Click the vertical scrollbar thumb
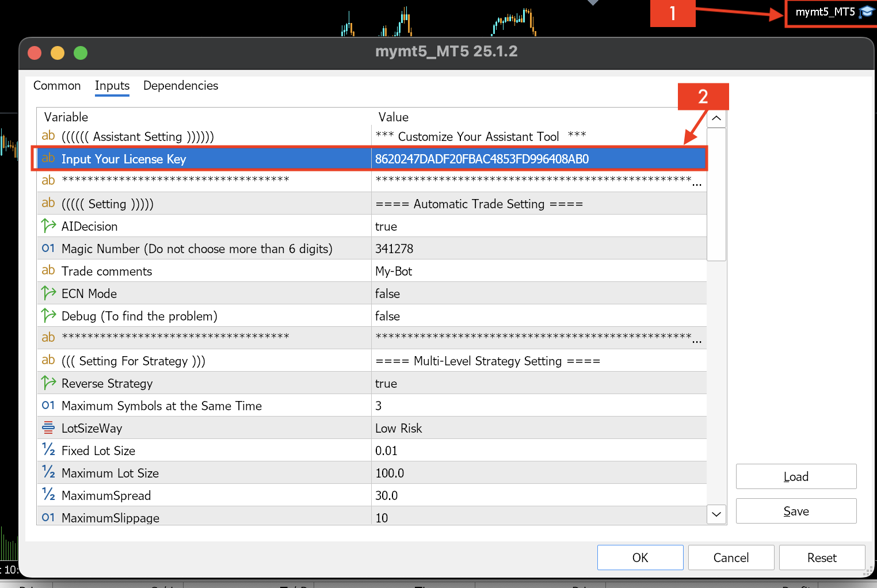 [716, 194]
